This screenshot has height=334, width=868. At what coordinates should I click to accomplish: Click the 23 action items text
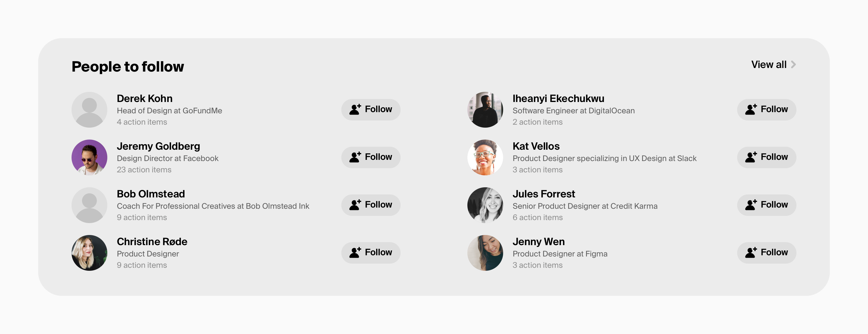(x=144, y=170)
